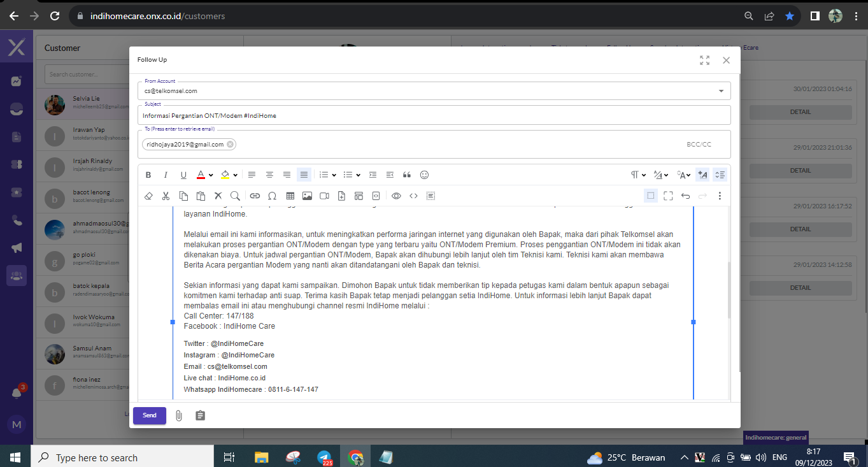
Task: Insert a special character with the omega icon
Action: click(x=272, y=196)
